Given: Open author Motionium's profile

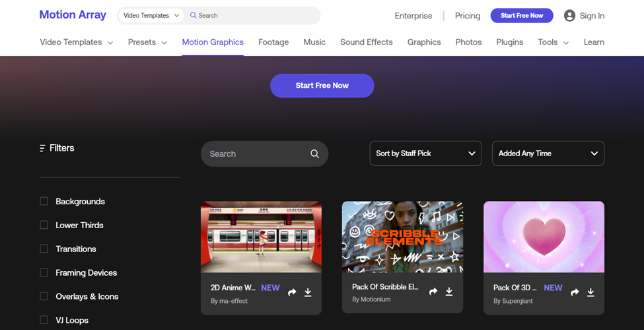Looking at the screenshot, I should click(371, 300).
